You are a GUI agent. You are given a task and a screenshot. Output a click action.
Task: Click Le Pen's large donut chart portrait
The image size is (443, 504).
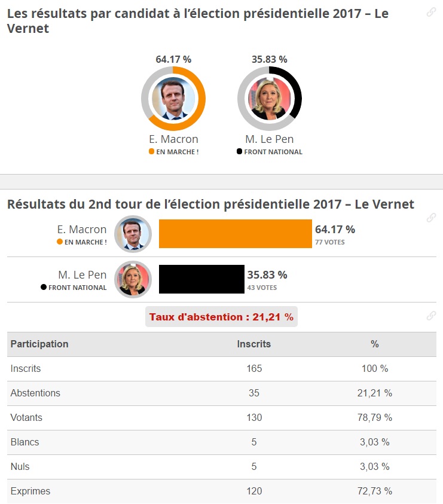point(270,99)
